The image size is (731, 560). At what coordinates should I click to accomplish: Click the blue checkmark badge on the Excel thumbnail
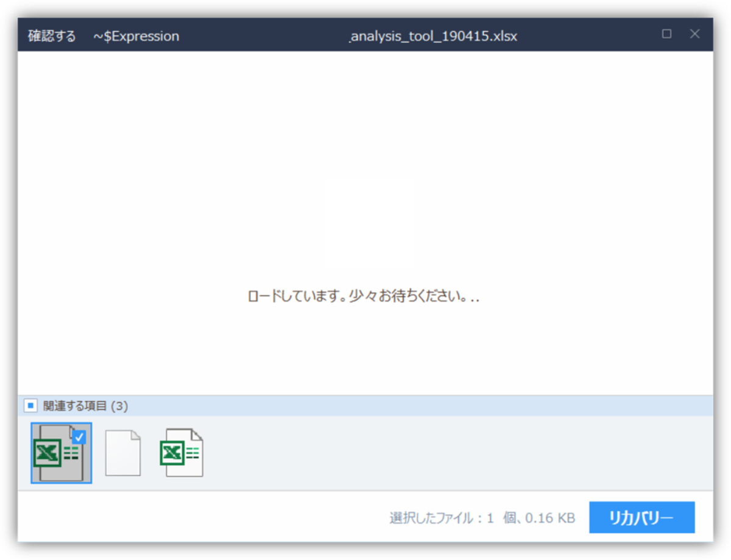(79, 436)
